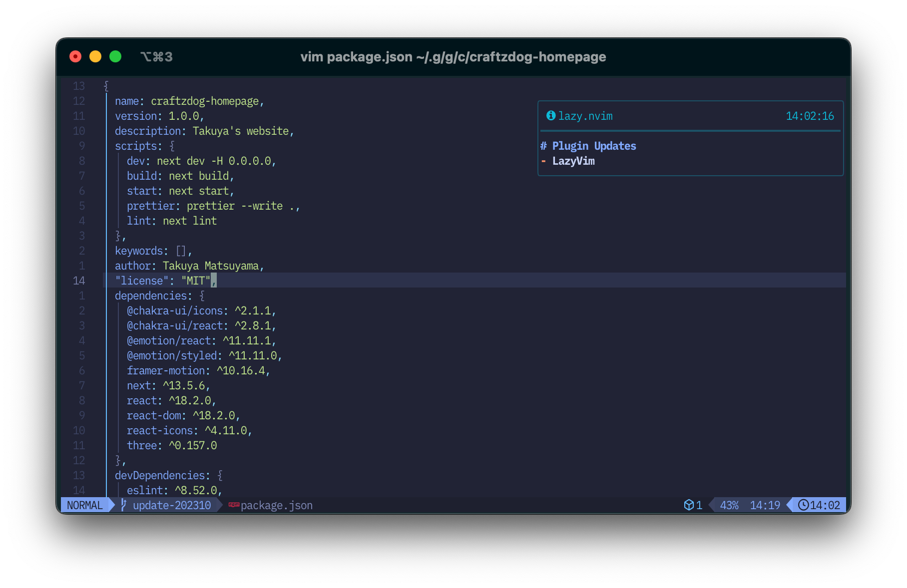Click the next: ^13.5.6 line
The width and height of the screenshot is (907, 588).
[x=168, y=385]
